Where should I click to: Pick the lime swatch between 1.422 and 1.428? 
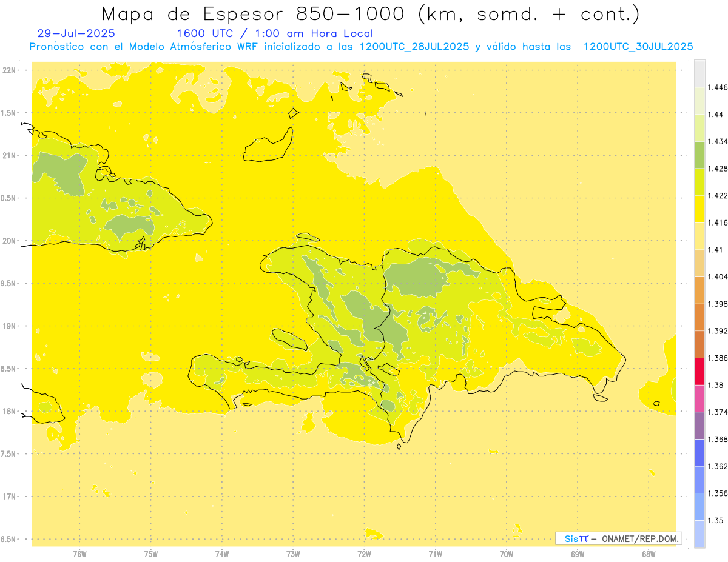tap(699, 181)
